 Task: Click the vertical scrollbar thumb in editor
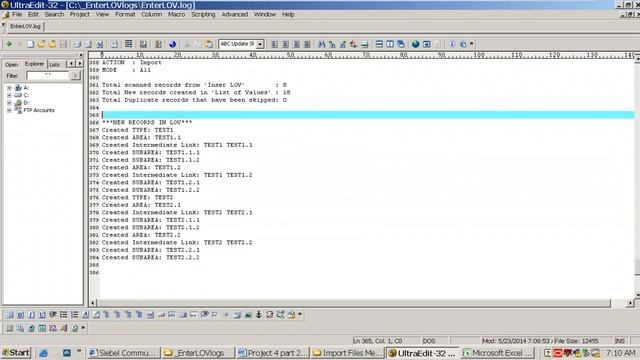637,267
